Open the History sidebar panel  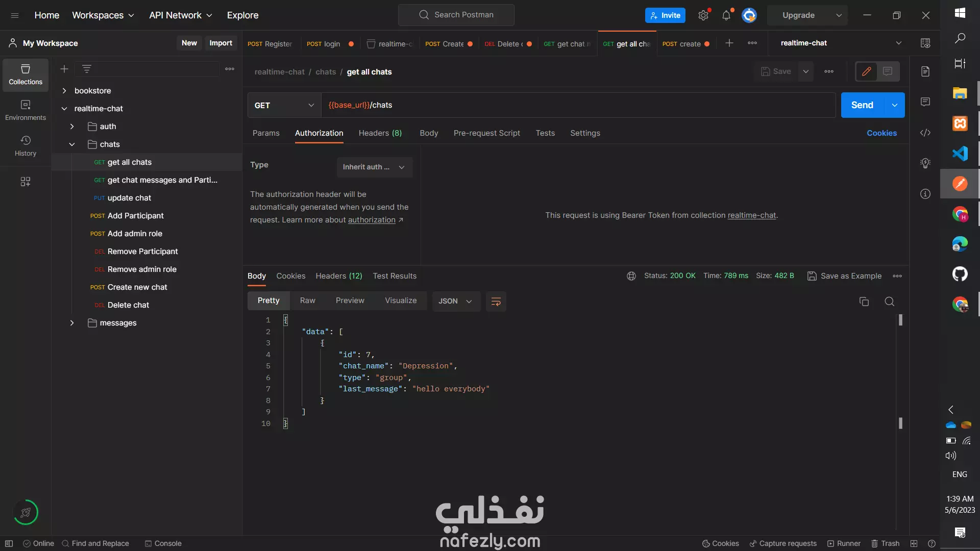coord(26,146)
